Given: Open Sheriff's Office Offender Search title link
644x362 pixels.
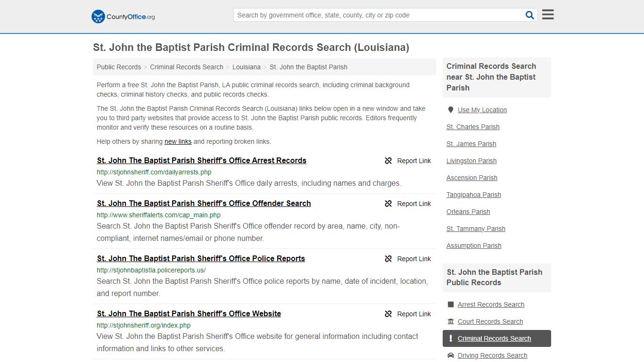Looking at the screenshot, I should click(x=204, y=203).
